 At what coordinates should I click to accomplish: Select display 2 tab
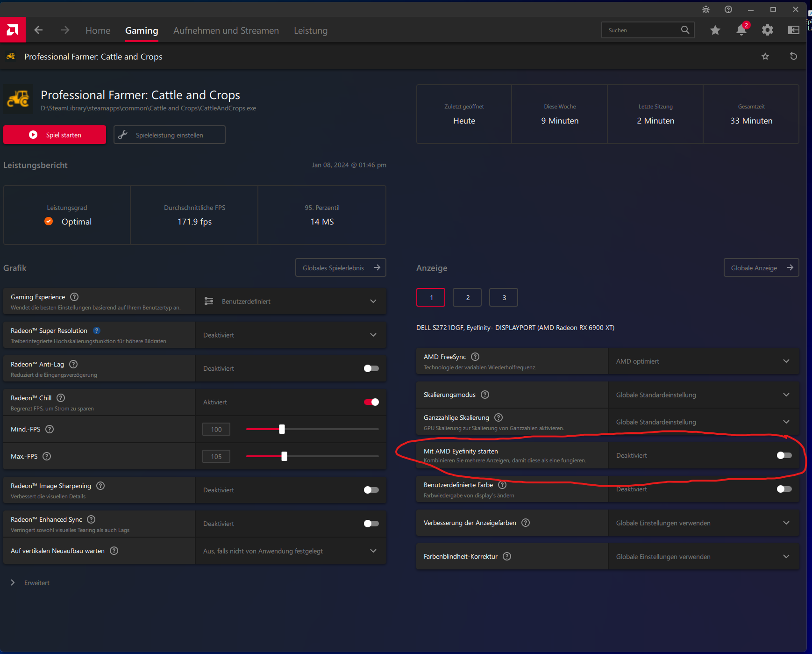tap(467, 297)
